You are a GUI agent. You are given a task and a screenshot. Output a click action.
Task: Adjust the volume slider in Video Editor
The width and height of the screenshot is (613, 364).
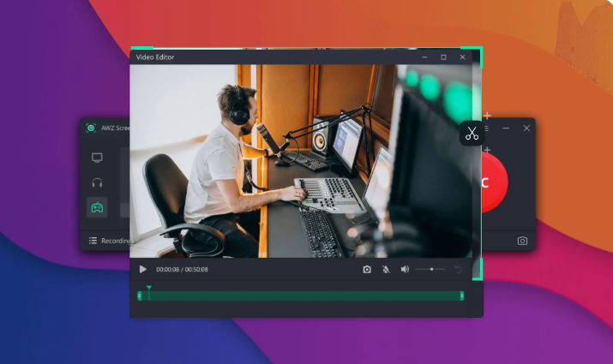[x=430, y=270]
